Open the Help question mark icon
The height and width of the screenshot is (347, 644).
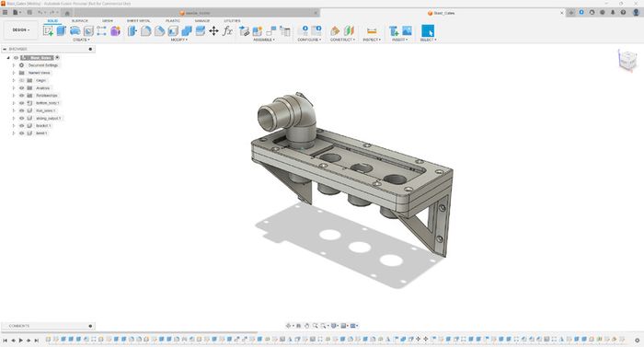pyautogui.click(x=623, y=12)
